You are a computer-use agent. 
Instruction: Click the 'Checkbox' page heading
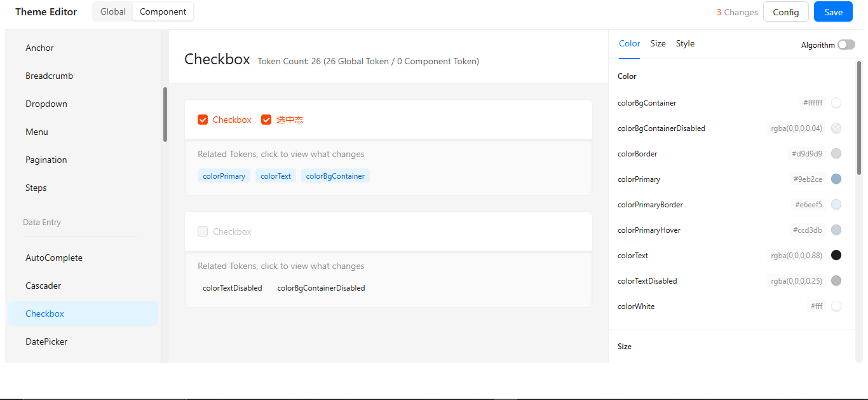coord(217,59)
